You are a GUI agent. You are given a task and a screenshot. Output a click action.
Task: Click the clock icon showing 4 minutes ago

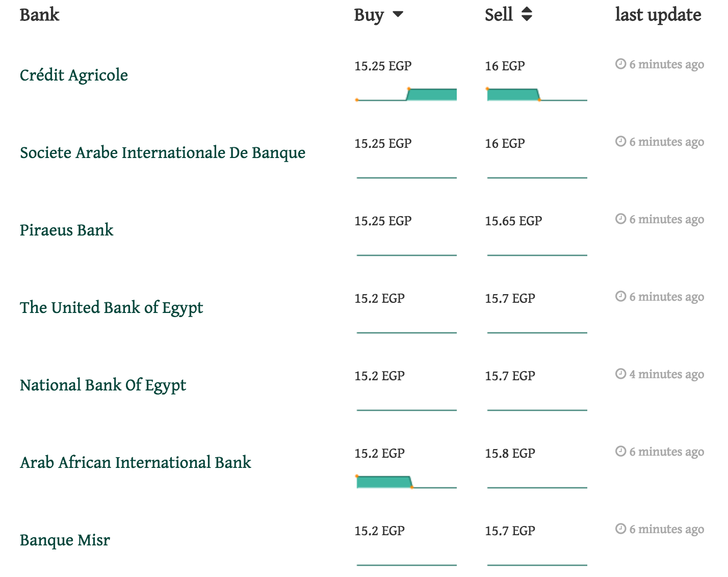(x=620, y=374)
